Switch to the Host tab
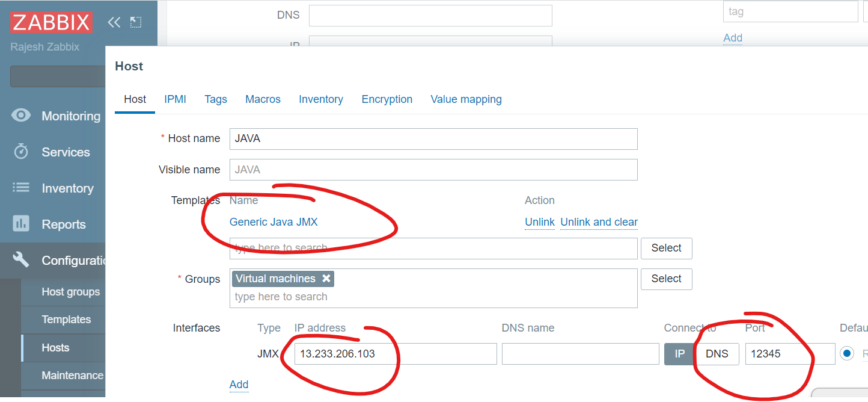 (x=135, y=99)
